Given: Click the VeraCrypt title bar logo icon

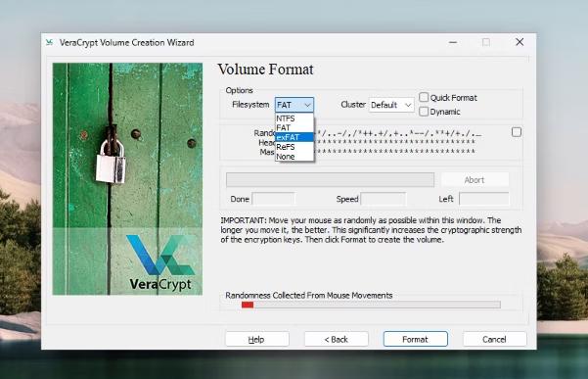Looking at the screenshot, I should pos(49,42).
